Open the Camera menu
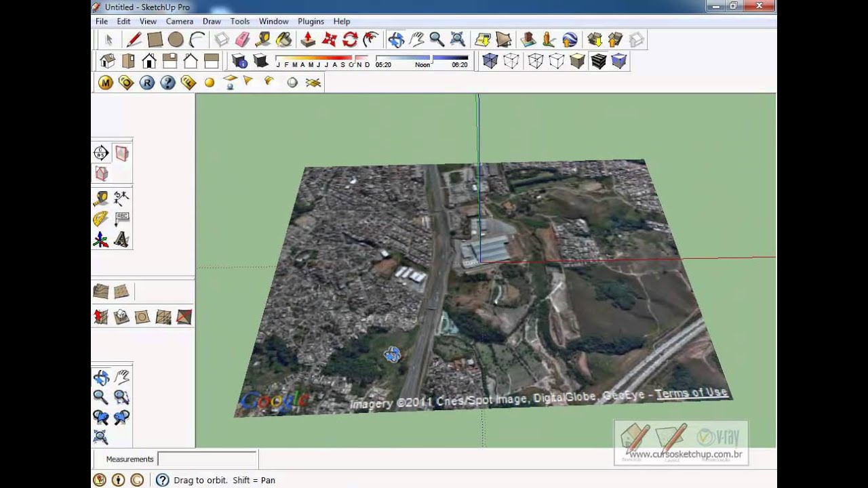The height and width of the screenshot is (488, 868). tap(180, 21)
